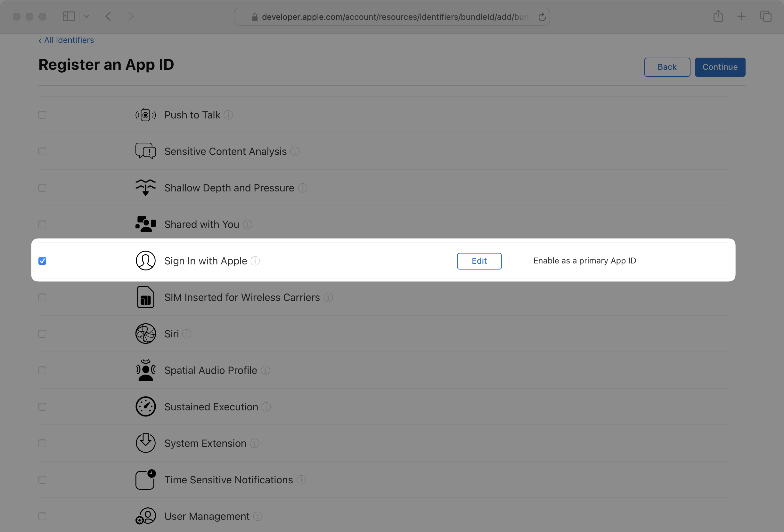784x532 pixels.
Task: Click the Push to Talk icon
Action: click(x=145, y=115)
